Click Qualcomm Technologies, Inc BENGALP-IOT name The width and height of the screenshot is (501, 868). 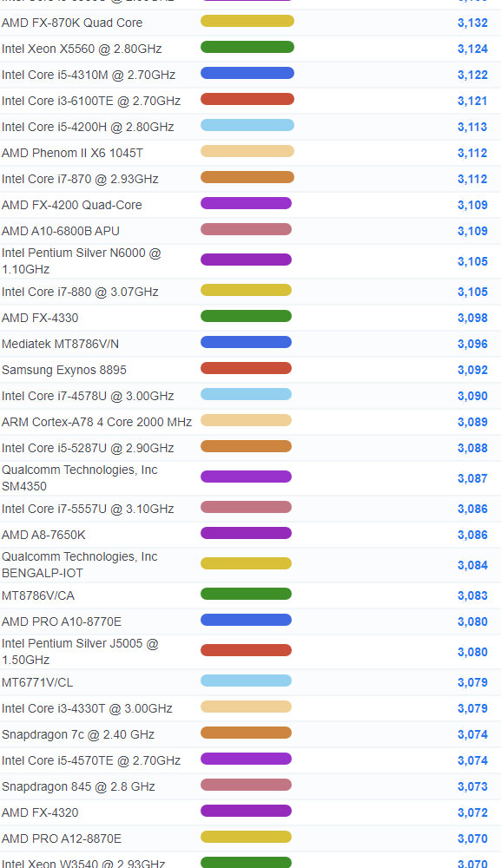[80, 565]
